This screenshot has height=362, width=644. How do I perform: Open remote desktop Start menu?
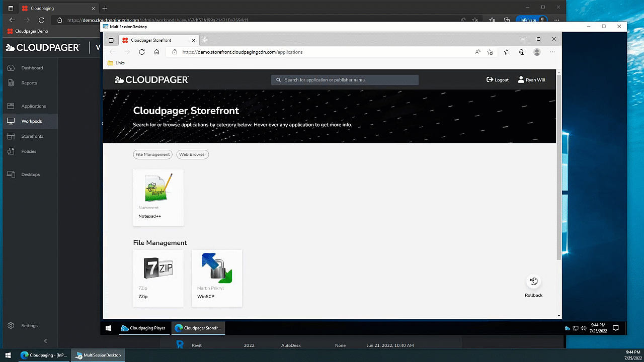pyautogui.click(x=108, y=328)
